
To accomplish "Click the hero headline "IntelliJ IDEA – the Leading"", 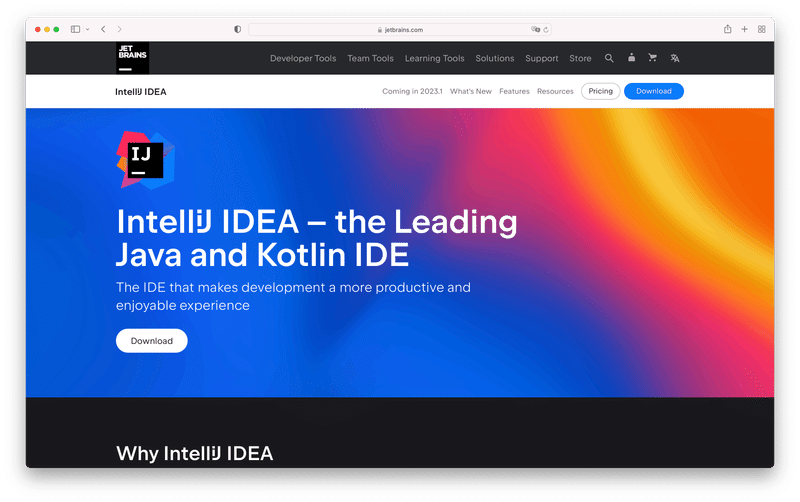I will [x=317, y=222].
